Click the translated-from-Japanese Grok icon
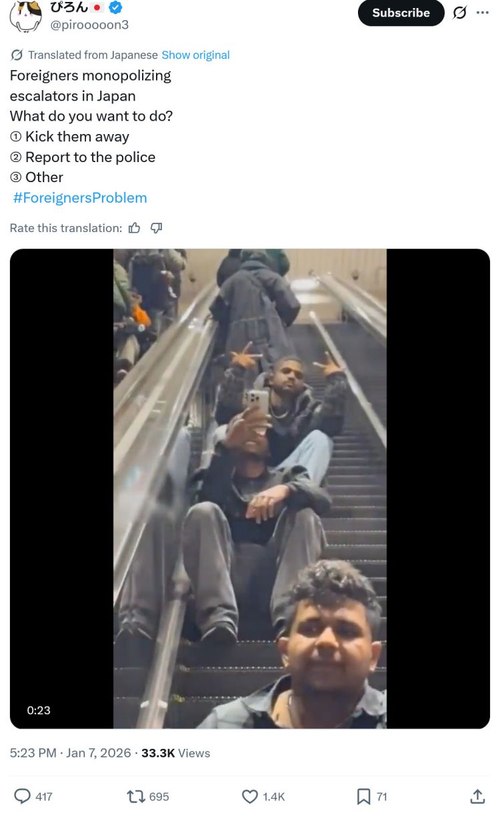 pos(17,55)
